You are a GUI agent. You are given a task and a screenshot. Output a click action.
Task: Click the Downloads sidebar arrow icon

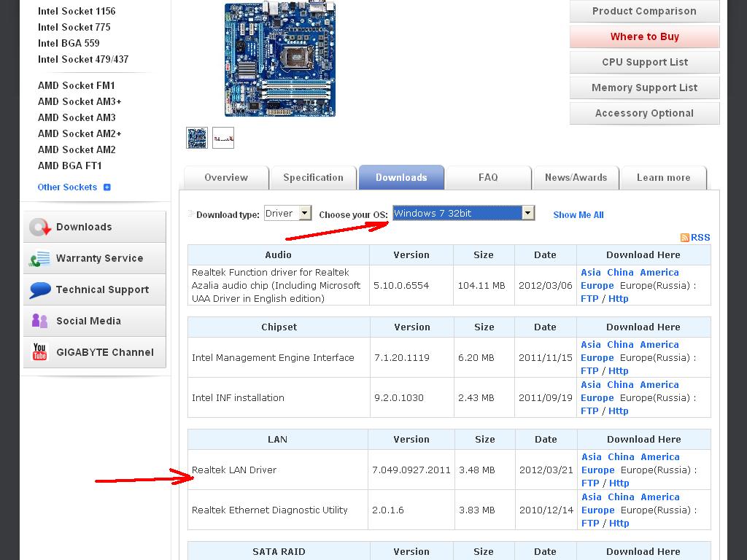tap(40, 227)
